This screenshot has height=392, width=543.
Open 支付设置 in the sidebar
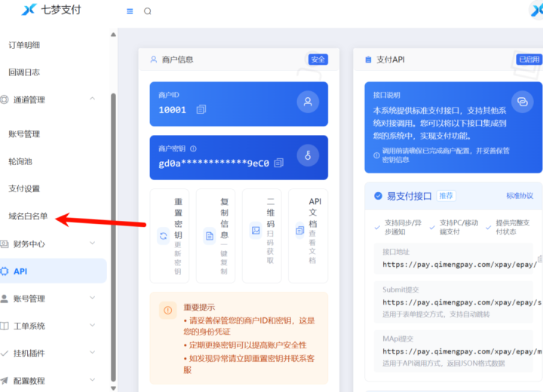pyautogui.click(x=24, y=188)
